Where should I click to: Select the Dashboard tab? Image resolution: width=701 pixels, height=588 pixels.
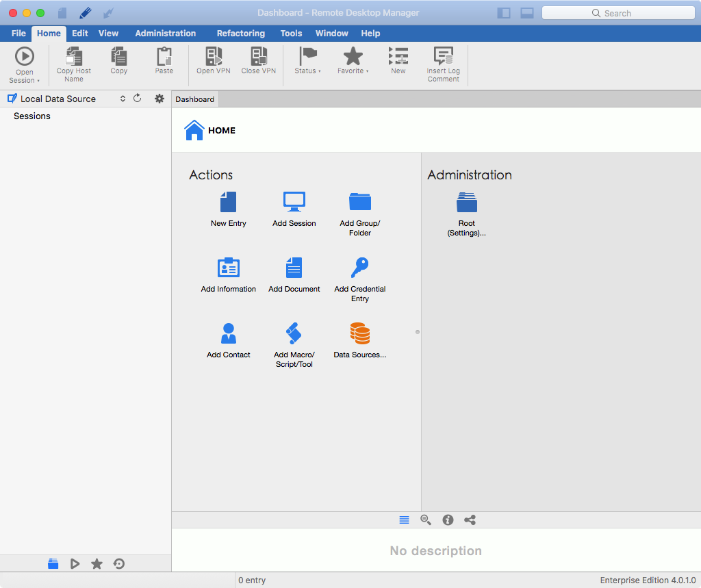pyautogui.click(x=195, y=99)
